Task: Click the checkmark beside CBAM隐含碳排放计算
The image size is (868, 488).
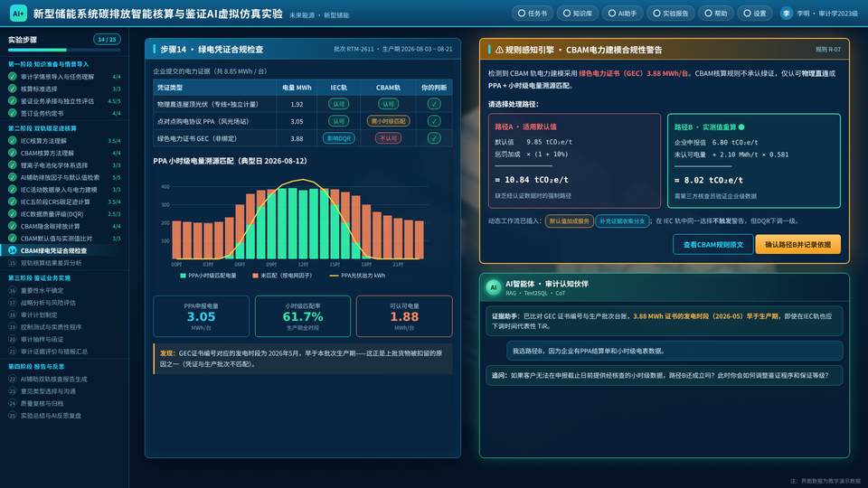Action: (12, 226)
